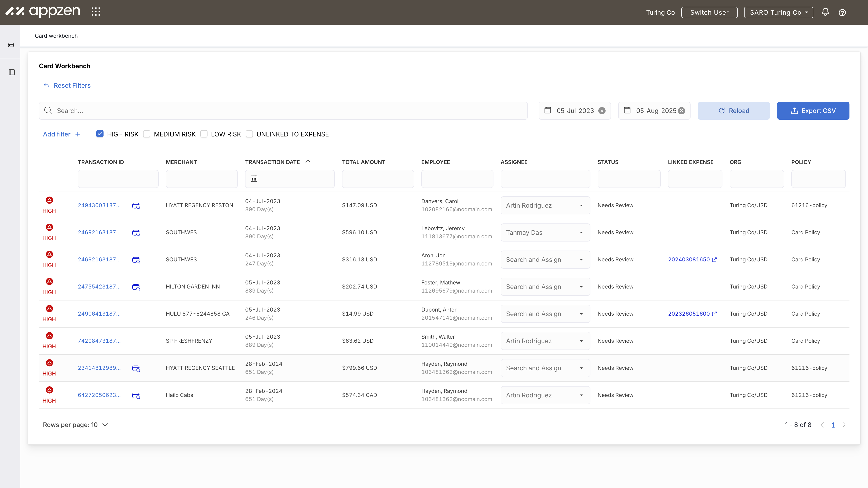Open receipt icon for Hailo Cabs transaction

click(x=136, y=395)
